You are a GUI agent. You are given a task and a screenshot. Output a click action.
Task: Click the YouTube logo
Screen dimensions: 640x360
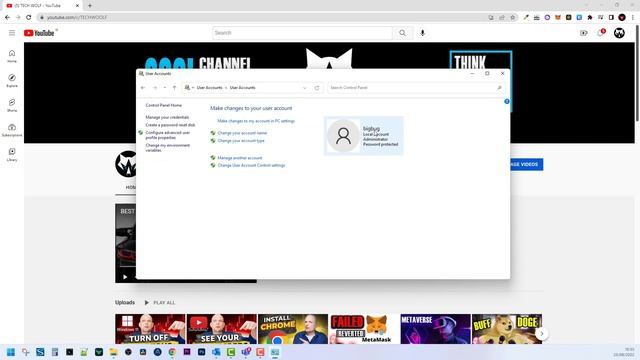click(x=39, y=33)
